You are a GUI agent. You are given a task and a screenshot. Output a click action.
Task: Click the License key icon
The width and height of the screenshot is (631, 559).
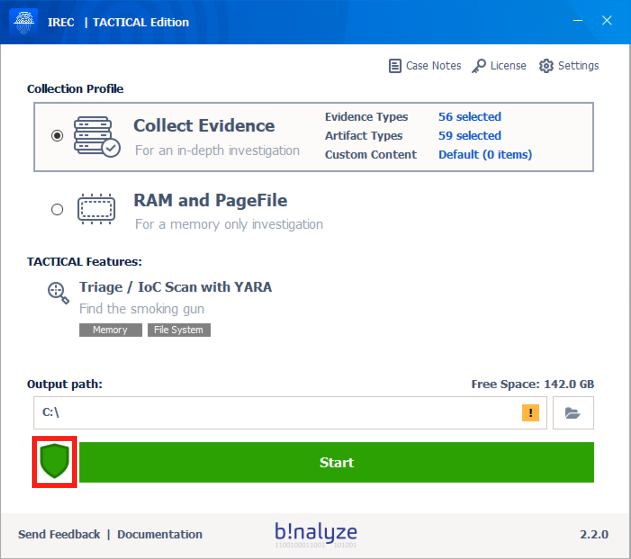click(x=479, y=66)
